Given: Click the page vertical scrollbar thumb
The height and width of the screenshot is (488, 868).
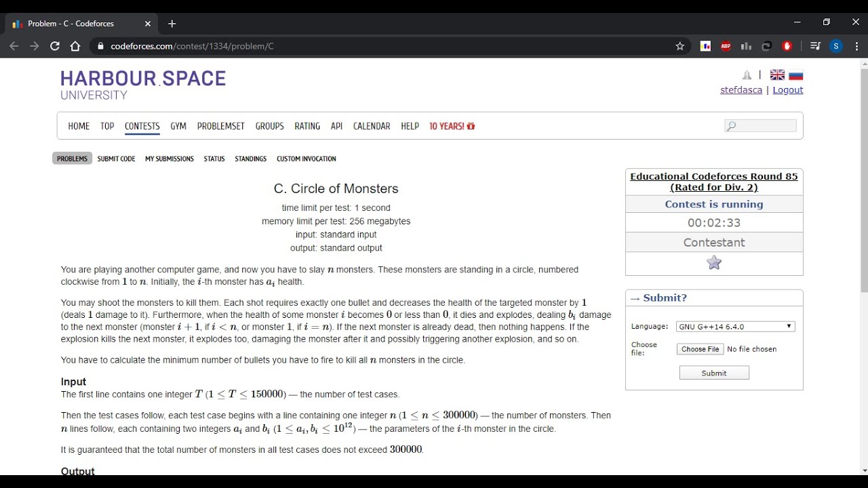Looking at the screenshot, I should click(x=864, y=180).
